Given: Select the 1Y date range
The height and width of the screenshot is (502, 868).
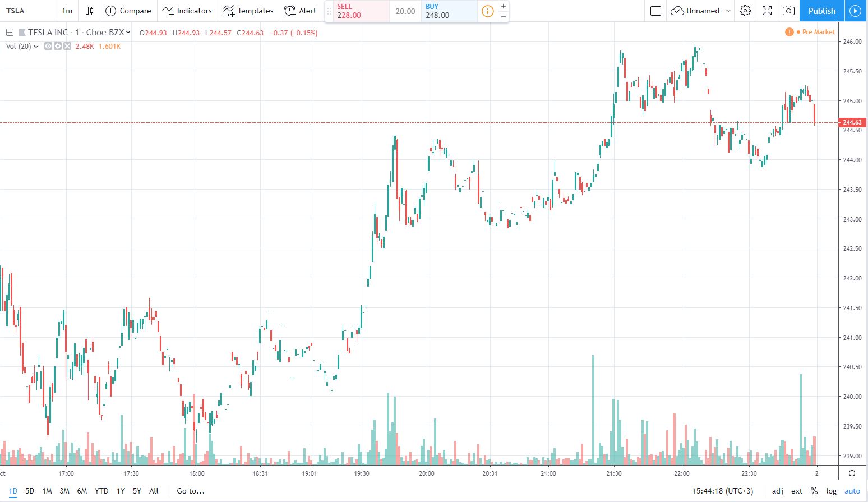Looking at the screenshot, I should (x=121, y=491).
